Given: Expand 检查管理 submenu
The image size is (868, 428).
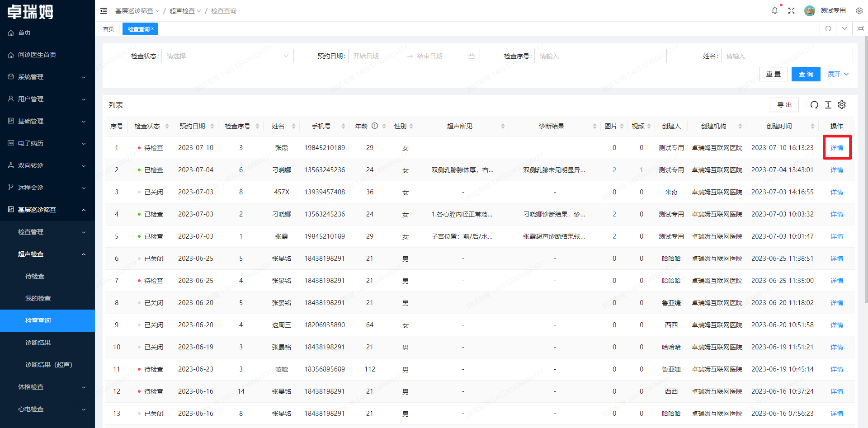Looking at the screenshot, I should click(x=47, y=232).
